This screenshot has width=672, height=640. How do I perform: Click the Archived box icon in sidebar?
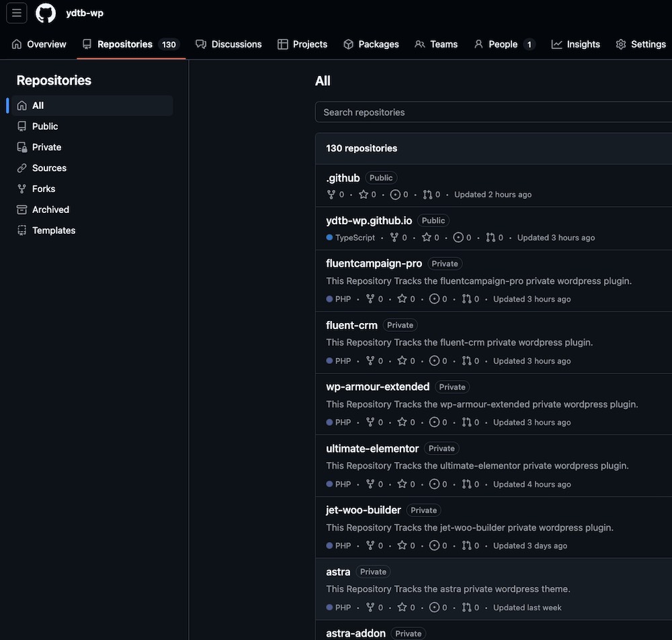(22, 210)
